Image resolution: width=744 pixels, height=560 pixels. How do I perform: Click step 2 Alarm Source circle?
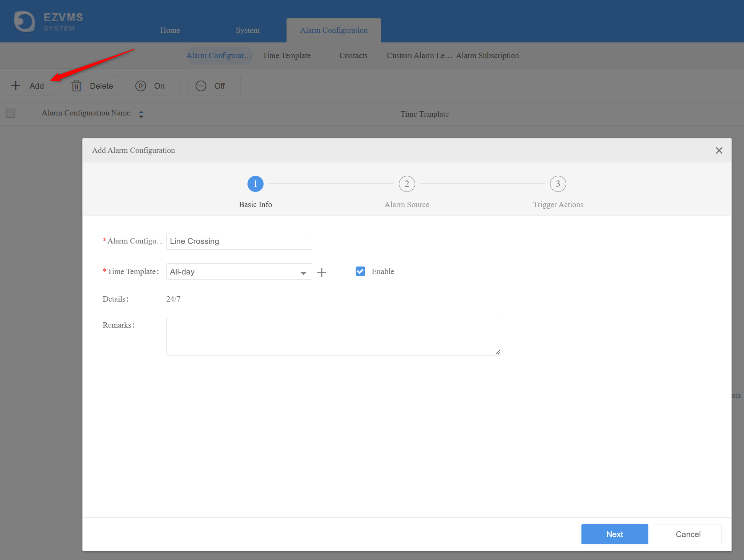click(407, 184)
